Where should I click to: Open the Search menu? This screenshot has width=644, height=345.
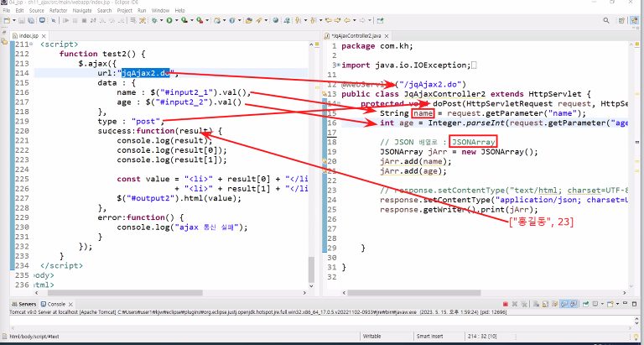coord(104,10)
